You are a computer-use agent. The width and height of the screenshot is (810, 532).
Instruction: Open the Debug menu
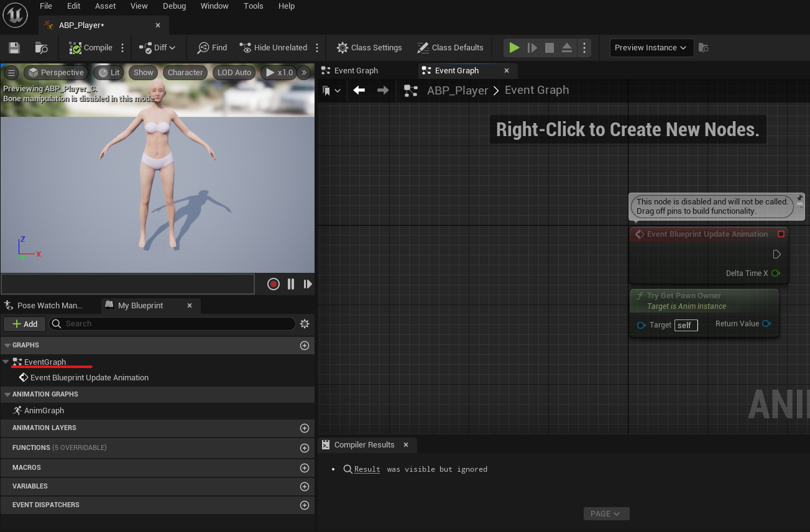(x=174, y=6)
